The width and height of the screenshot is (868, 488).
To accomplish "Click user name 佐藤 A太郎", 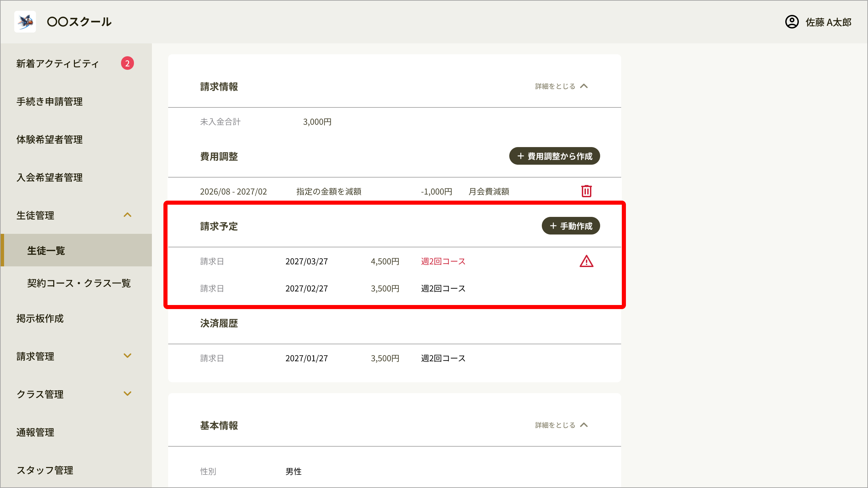I will click(x=828, y=22).
